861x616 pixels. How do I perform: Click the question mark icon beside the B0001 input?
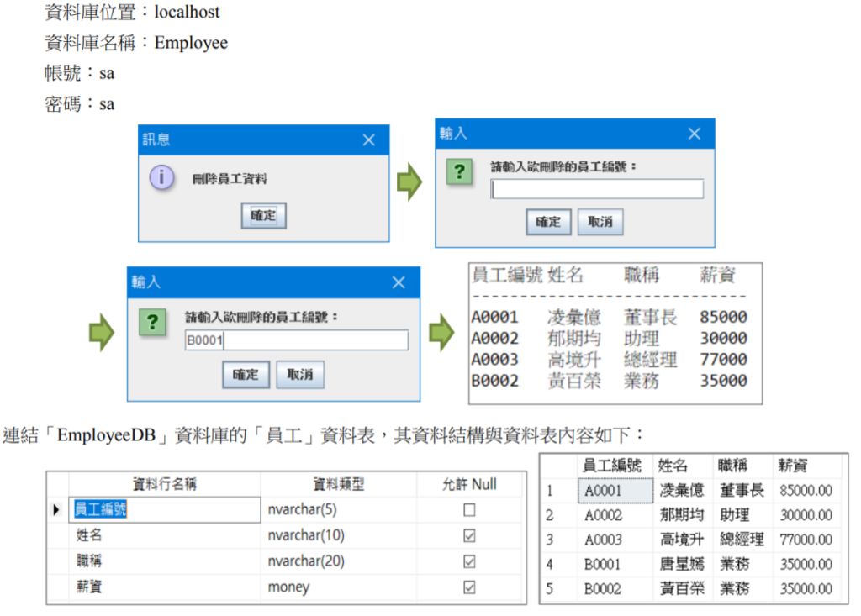[x=152, y=323]
